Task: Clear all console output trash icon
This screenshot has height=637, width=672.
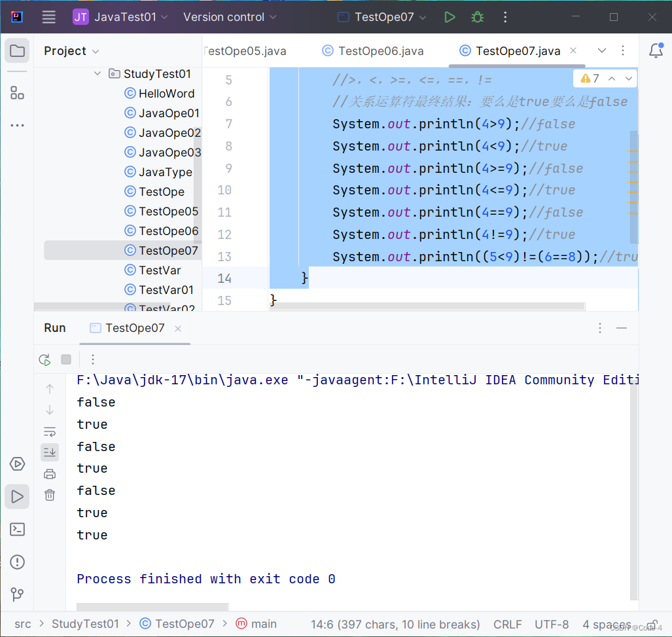Action: click(x=50, y=495)
